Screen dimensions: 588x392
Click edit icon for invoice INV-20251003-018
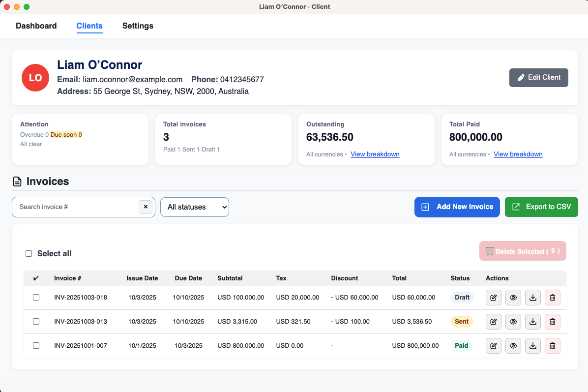coord(494,298)
